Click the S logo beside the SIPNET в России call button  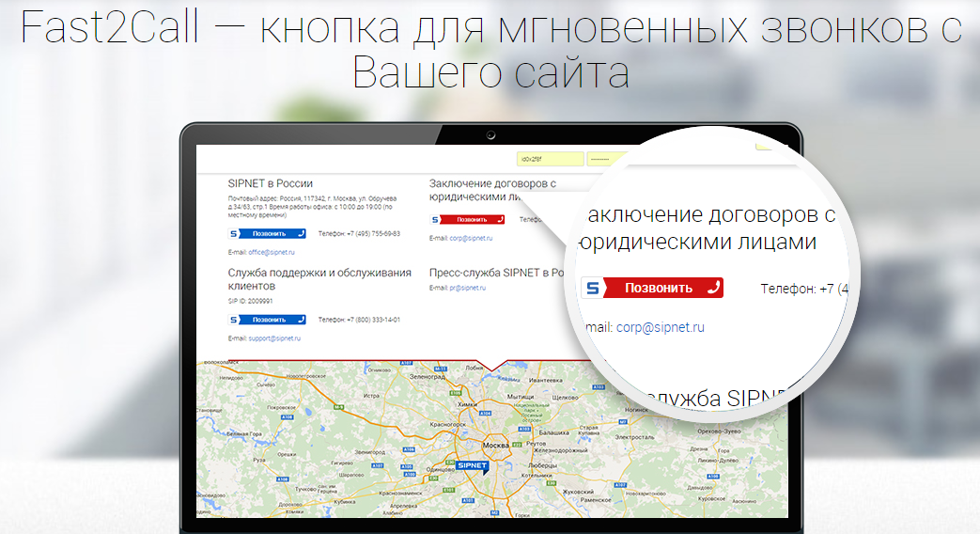click(234, 233)
